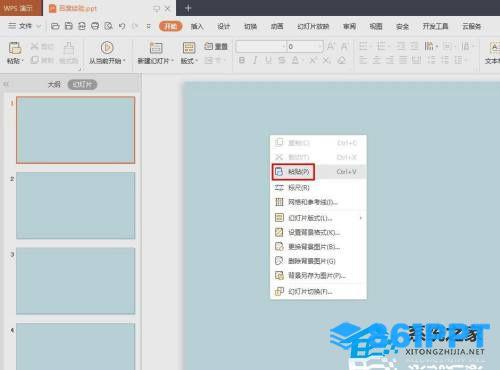
Task: Click the Superscript icon in the ribbon
Action: [313, 60]
